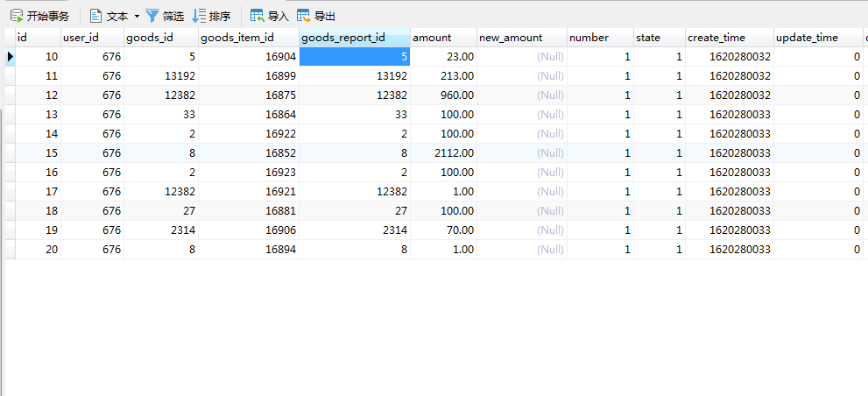868x396 pixels.
Task: Select the goods_report_id column header
Action: (x=355, y=38)
